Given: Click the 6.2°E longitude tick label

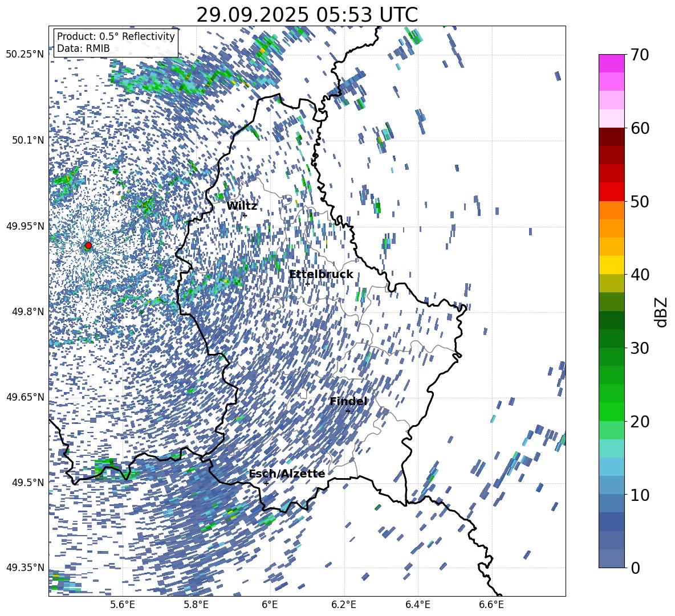Looking at the screenshot, I should pos(344,604).
